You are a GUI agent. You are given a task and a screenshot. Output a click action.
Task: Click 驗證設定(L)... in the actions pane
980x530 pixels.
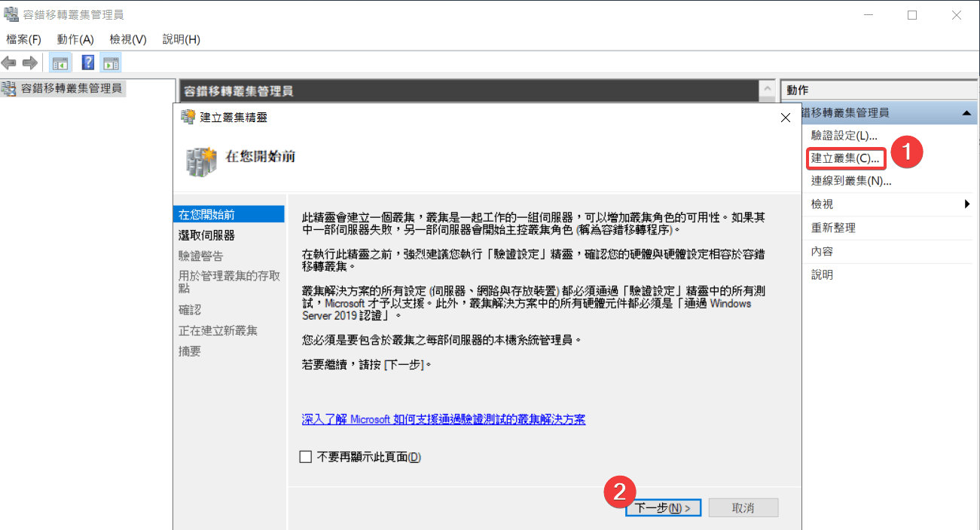pos(844,136)
